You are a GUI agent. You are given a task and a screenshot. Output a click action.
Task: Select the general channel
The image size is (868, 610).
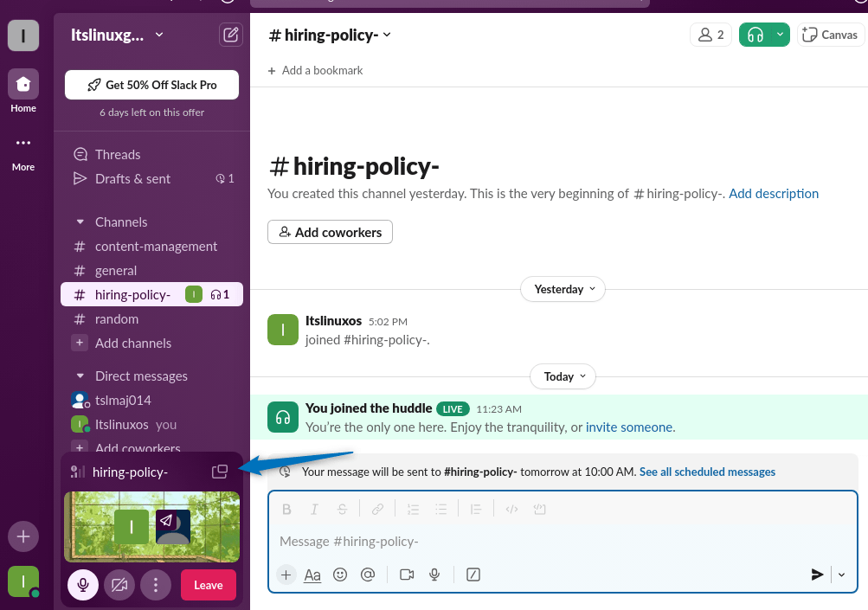point(116,271)
